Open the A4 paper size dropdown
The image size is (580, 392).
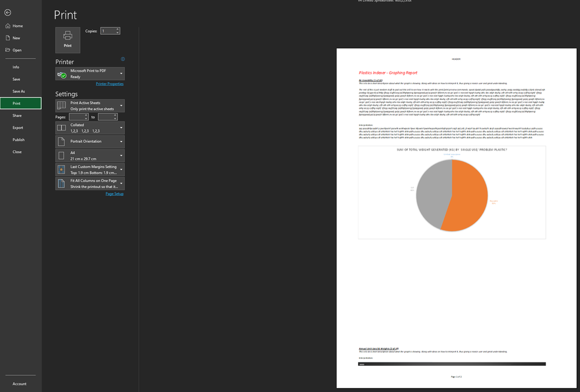pos(90,156)
